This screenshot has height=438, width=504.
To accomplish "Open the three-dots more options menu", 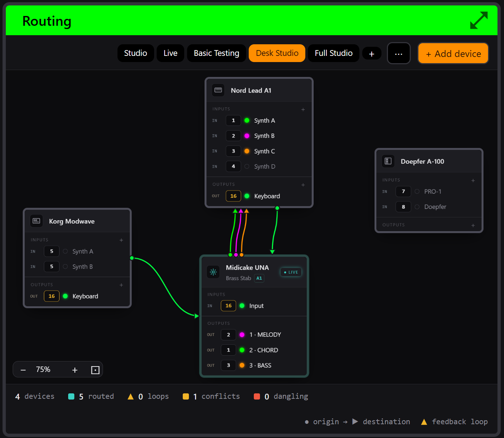I will point(399,53).
